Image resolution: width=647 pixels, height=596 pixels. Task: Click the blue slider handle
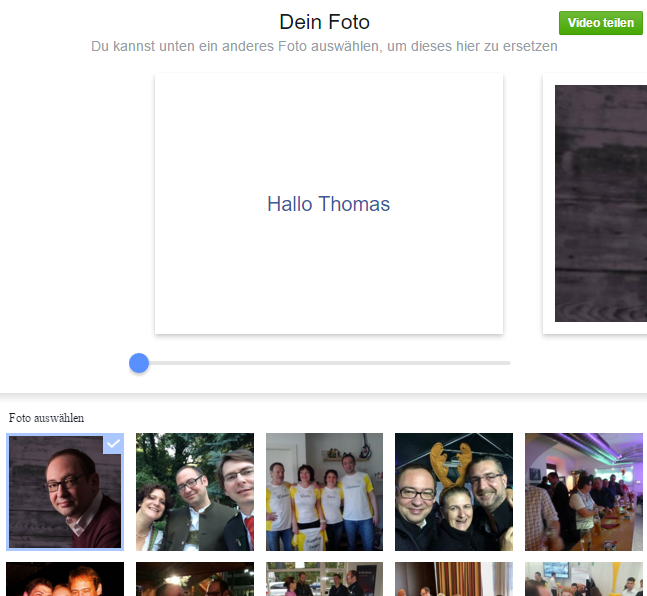(139, 363)
